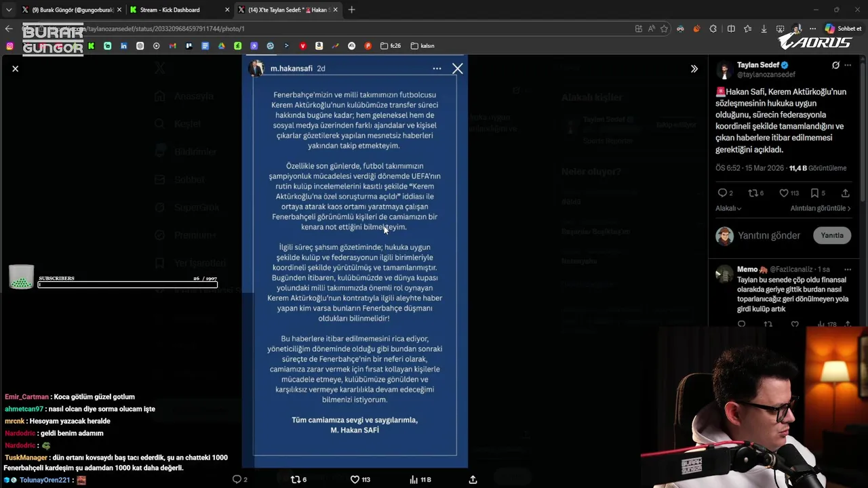The width and height of the screenshot is (868, 488).
Task: Expand the tab search dropdown arrow
Action: 8,9
